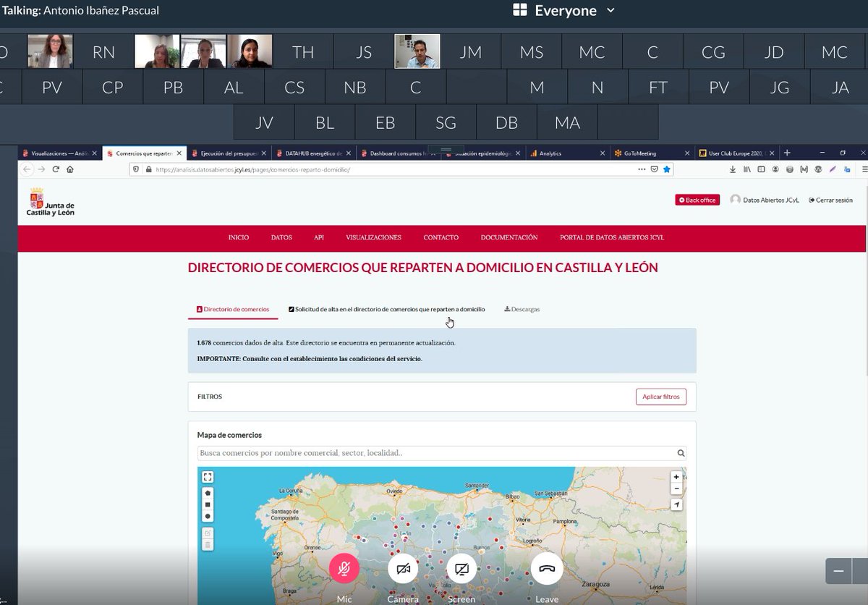Select the square draw tool on map
This screenshot has width=868, height=605.
pyautogui.click(x=208, y=504)
